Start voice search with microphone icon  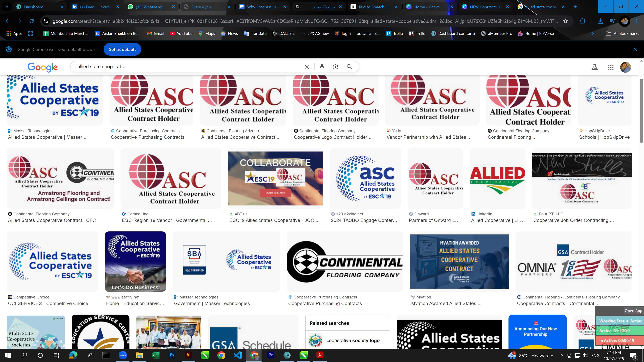tap(322, 67)
